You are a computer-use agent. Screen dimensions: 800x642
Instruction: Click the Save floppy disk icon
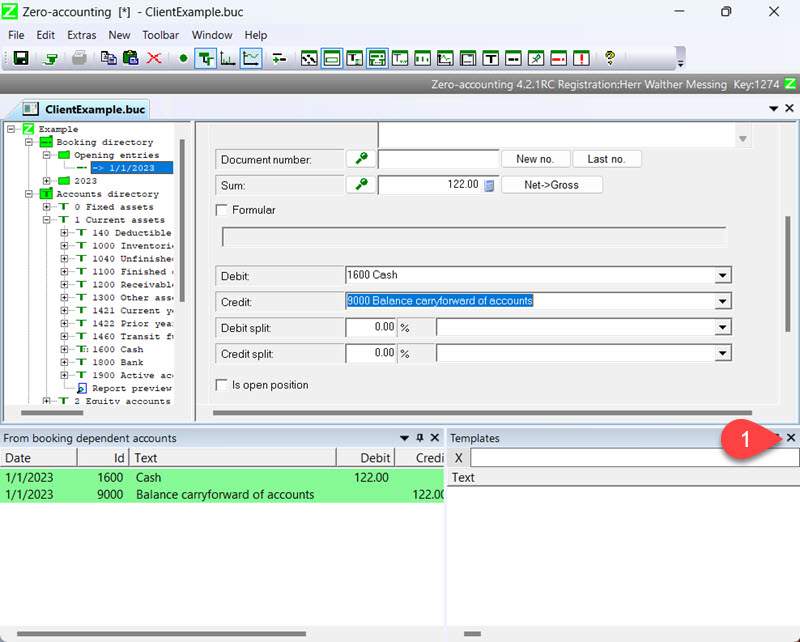(x=20, y=58)
